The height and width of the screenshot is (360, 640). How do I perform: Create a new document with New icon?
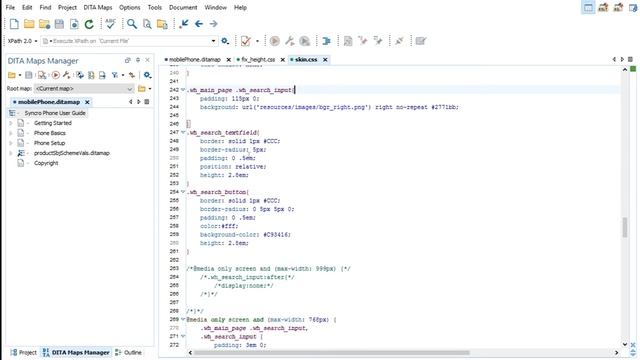[x=14, y=24]
